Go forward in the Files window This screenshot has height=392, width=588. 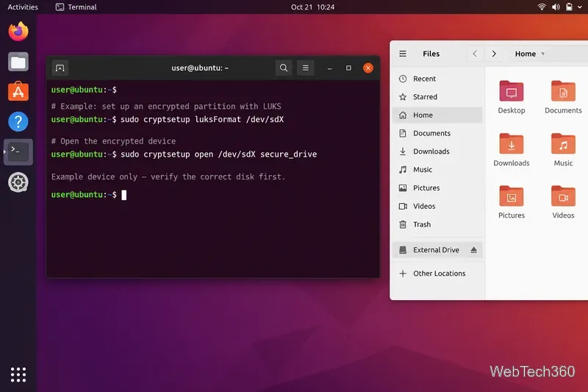pos(494,54)
